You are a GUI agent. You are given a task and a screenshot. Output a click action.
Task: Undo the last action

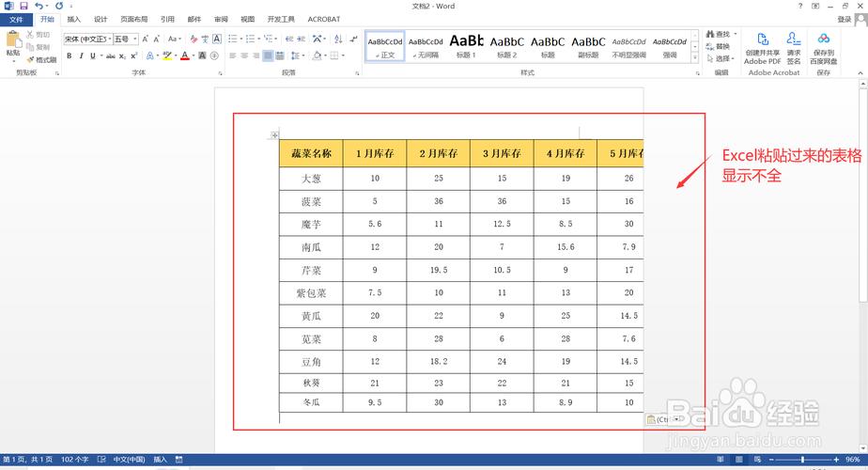coord(39,6)
